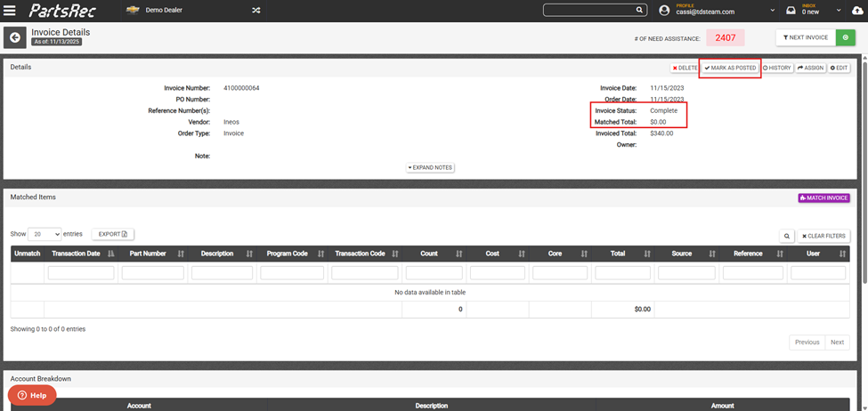Click the $340.00 invoiced total
This screenshot has height=411, width=868.
click(x=661, y=133)
